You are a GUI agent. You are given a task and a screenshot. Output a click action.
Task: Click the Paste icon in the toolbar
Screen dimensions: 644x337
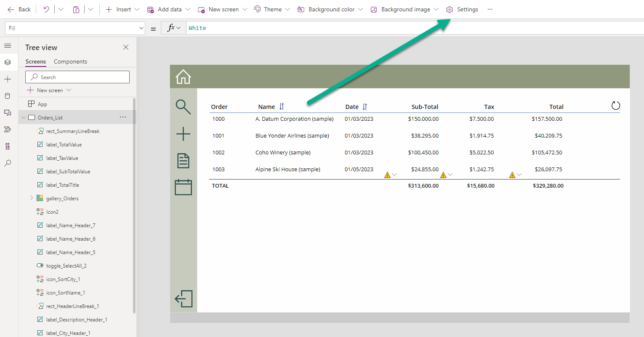pos(76,9)
